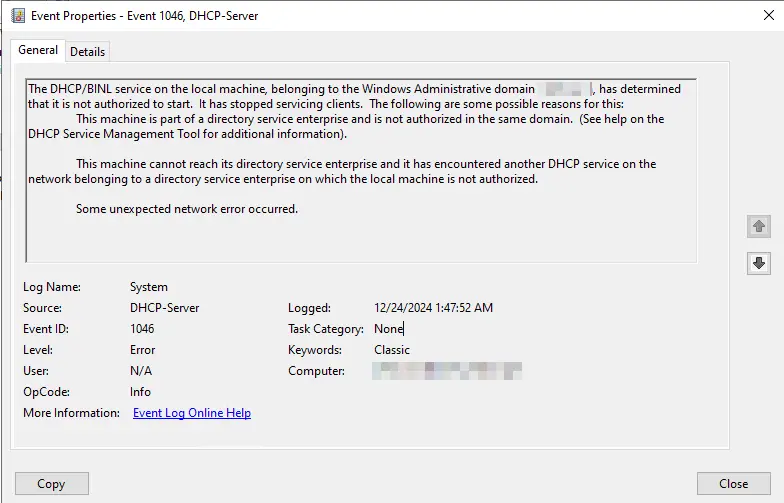Viewport: 784px width, 503px height.
Task: Click the Event ID value 1046
Action: click(x=142, y=329)
